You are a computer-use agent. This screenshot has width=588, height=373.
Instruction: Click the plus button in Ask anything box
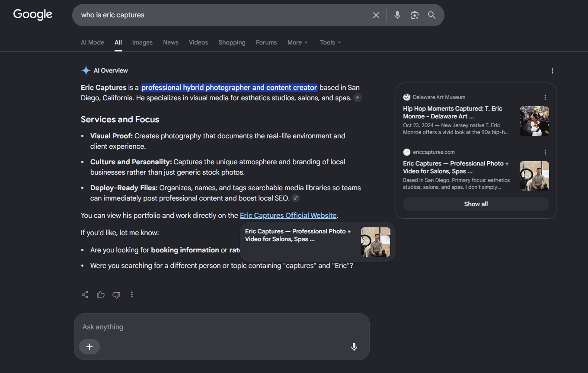[x=89, y=347]
